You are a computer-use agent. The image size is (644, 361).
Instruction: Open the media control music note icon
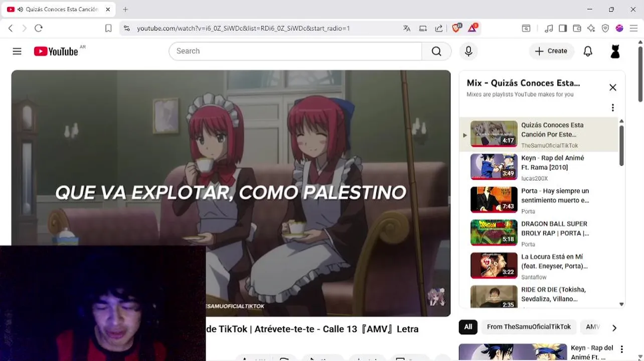549,29
